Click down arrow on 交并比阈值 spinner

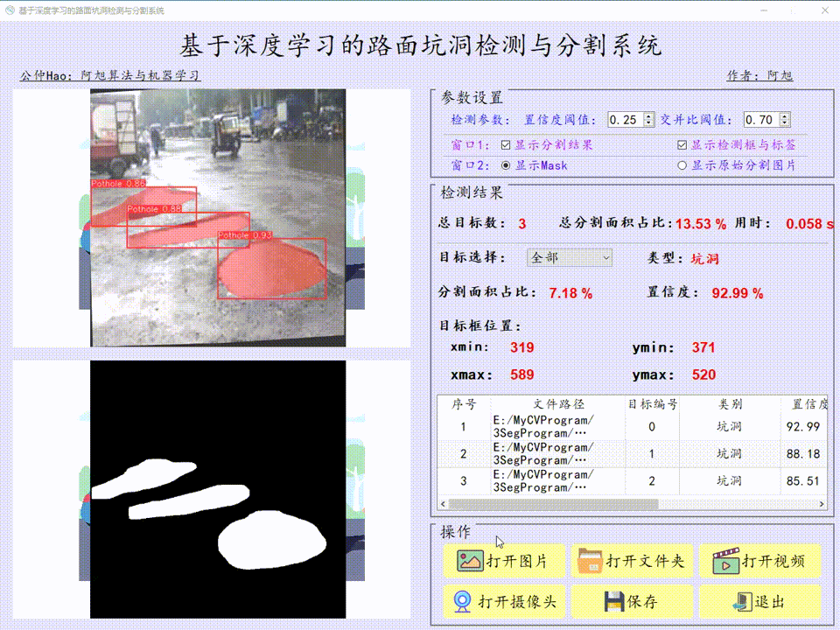tap(783, 122)
